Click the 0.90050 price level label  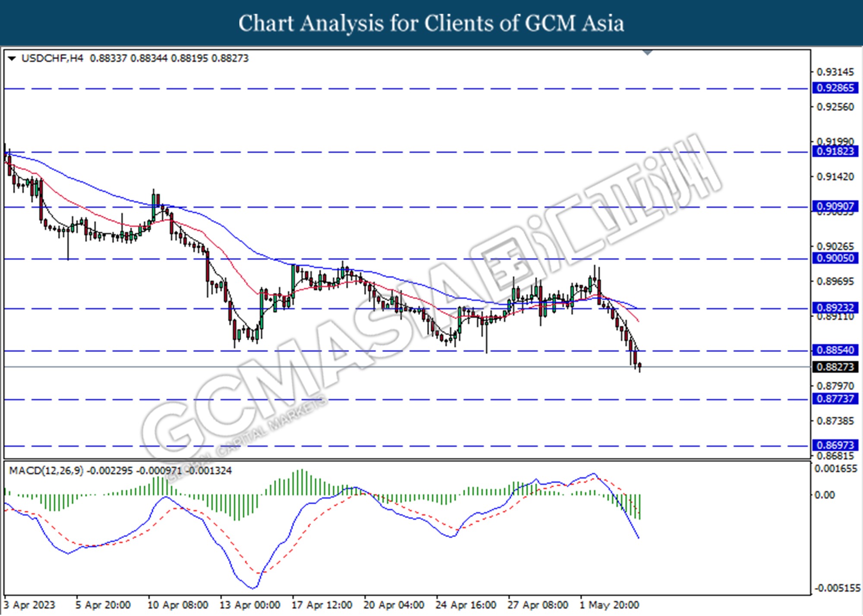836,258
